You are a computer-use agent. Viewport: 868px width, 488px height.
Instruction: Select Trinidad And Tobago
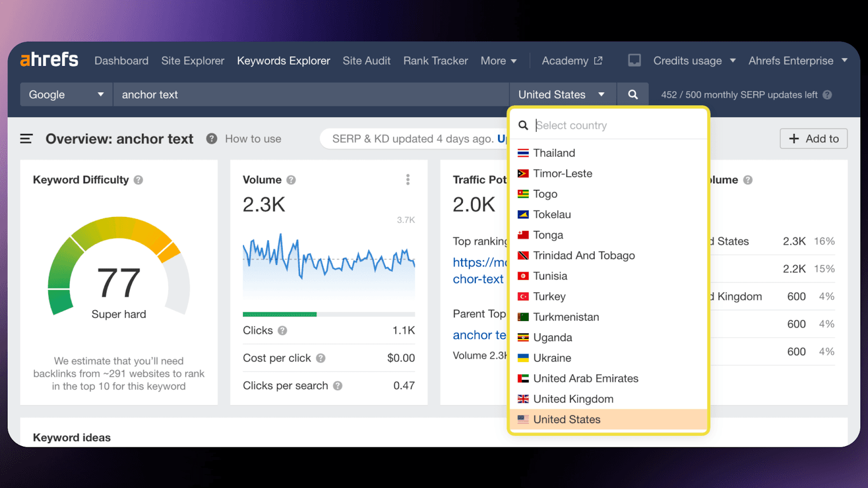coord(609,255)
